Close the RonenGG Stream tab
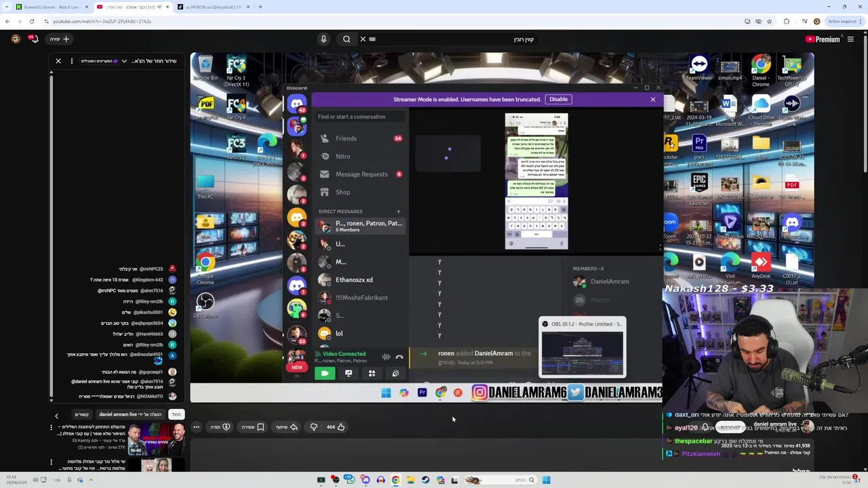 pos(86,7)
